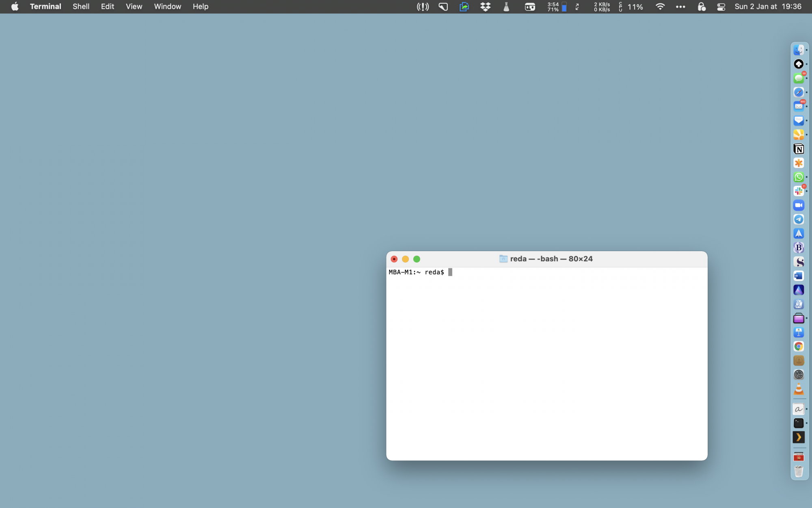Open Google Chrome from the Dock
The width and height of the screenshot is (812, 508).
click(x=799, y=347)
